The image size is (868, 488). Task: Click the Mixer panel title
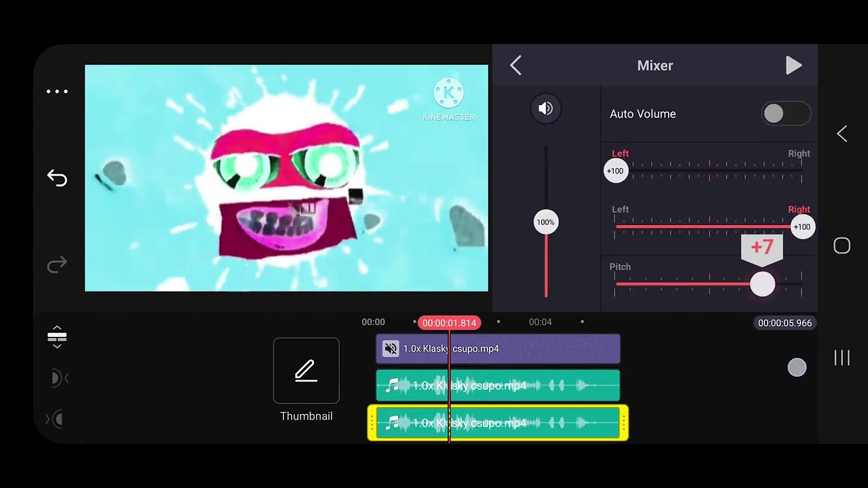(x=655, y=66)
